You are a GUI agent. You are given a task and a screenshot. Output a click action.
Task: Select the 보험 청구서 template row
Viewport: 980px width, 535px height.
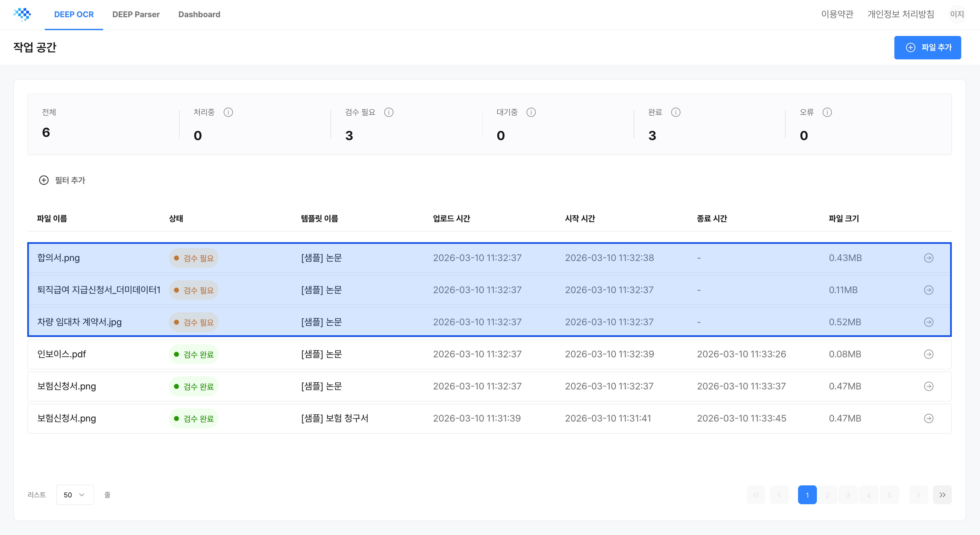[x=334, y=418]
